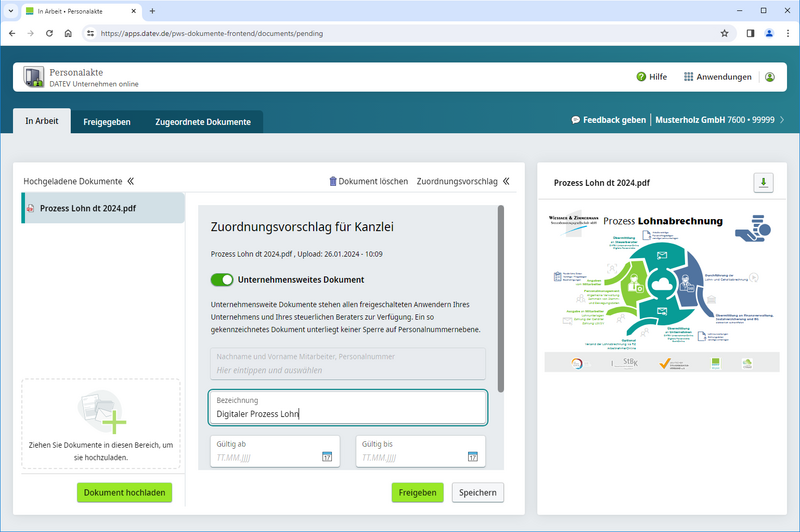Reload the current page
Viewport: 800px width, 532px height.
click(x=49, y=33)
